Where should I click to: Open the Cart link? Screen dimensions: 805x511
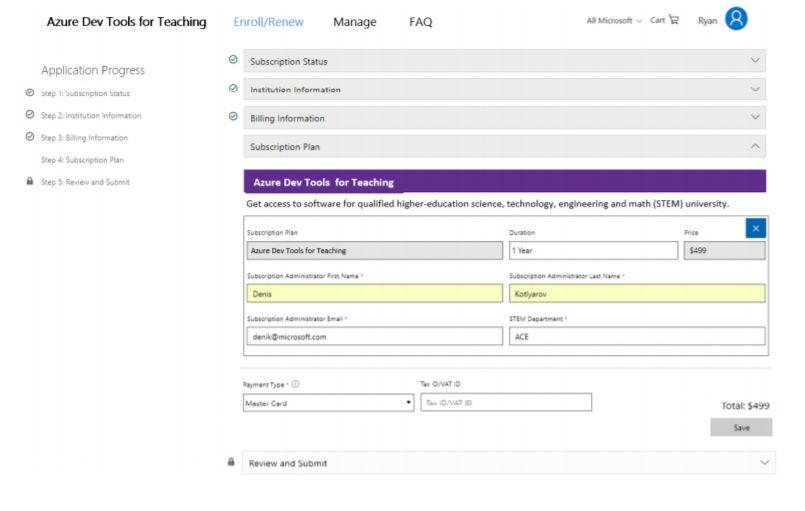(x=657, y=20)
